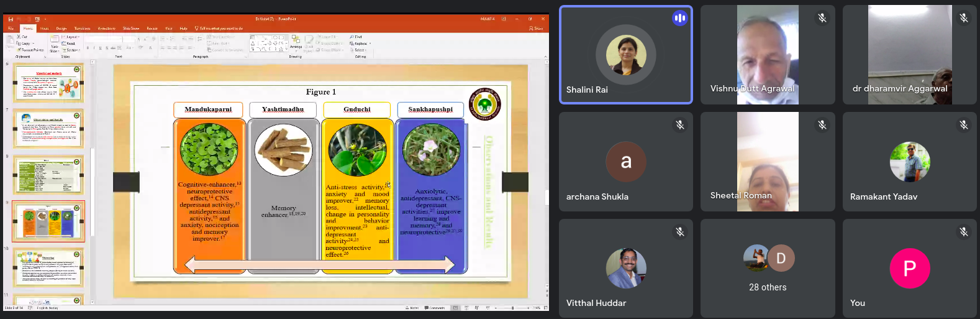This screenshot has width=980, height=319.
Task: Click the speaking indicator on Shalini Rai tile
Action: point(680,18)
